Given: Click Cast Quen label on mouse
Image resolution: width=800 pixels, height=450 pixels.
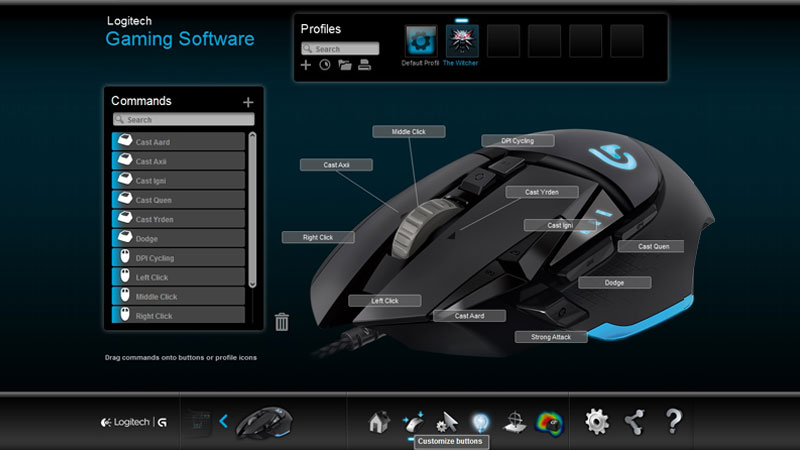Looking at the screenshot, I should tap(651, 246).
